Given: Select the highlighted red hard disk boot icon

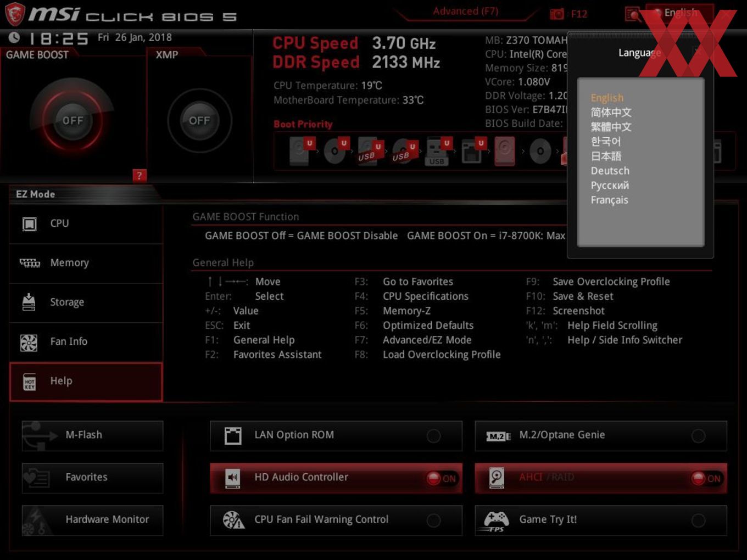Looking at the screenshot, I should click(505, 151).
